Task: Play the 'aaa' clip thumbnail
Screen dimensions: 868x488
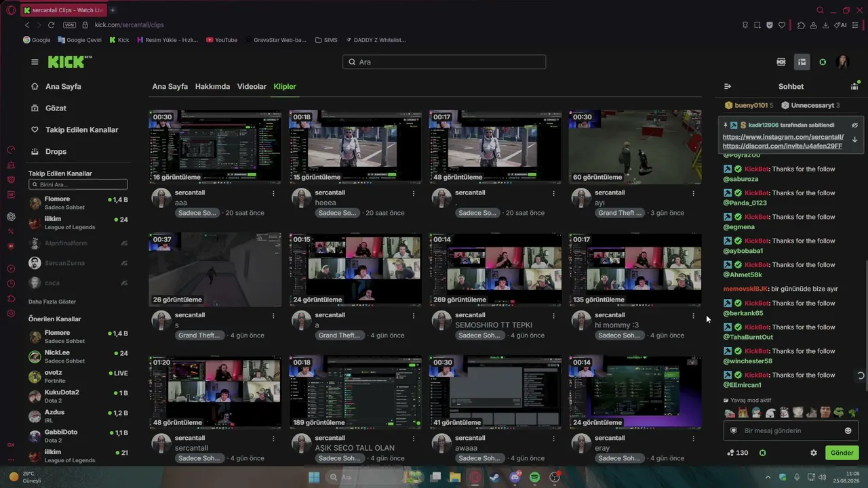Action: pos(215,146)
